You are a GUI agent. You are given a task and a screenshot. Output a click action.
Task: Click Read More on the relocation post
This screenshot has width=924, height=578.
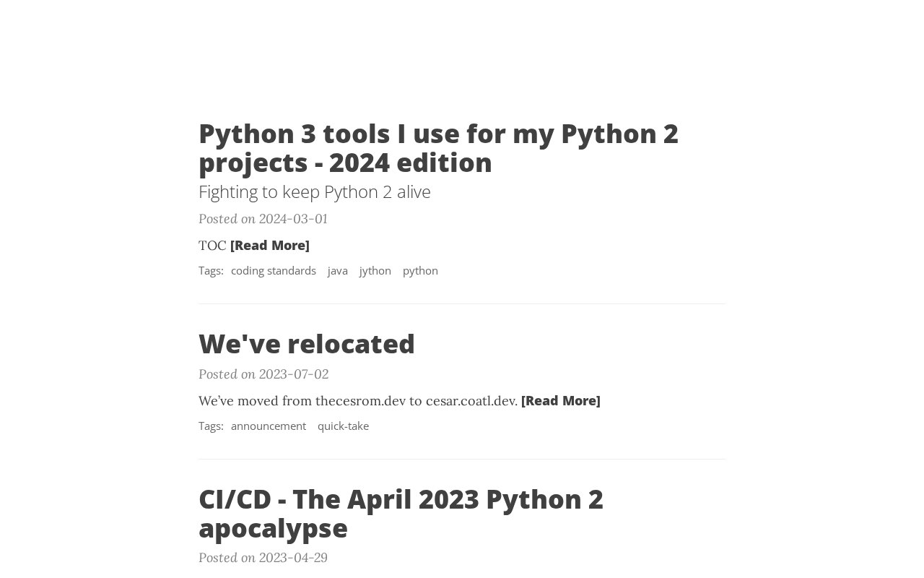[x=560, y=401]
